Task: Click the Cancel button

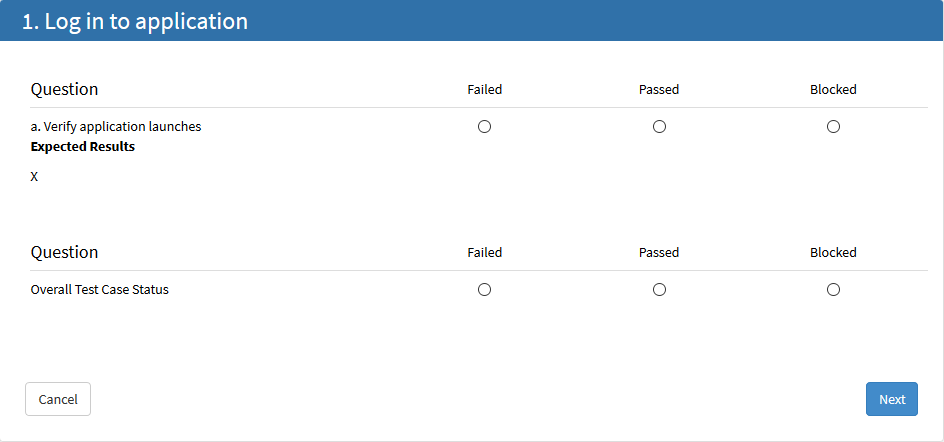Action: click(x=58, y=399)
